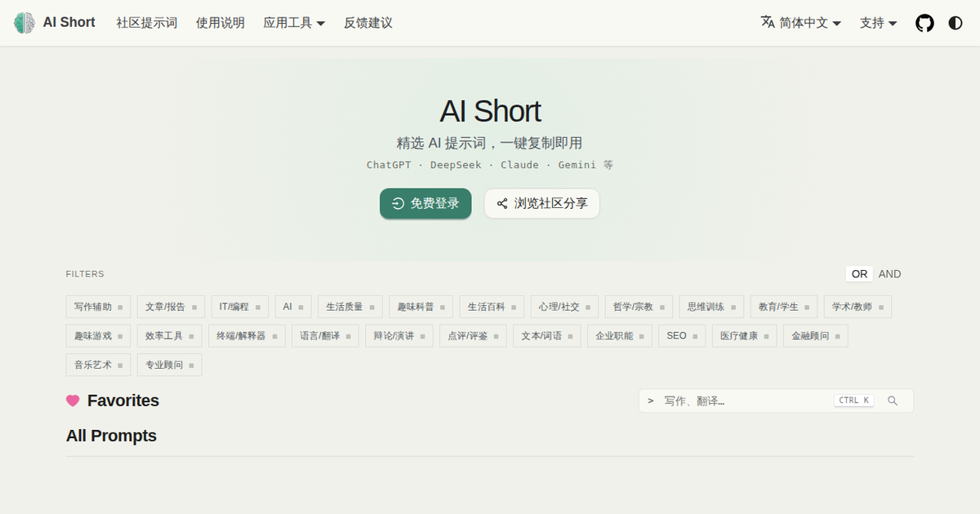This screenshot has height=514, width=980.
Task: Toggle the 教育/学生 filter tag
Action: pos(784,307)
